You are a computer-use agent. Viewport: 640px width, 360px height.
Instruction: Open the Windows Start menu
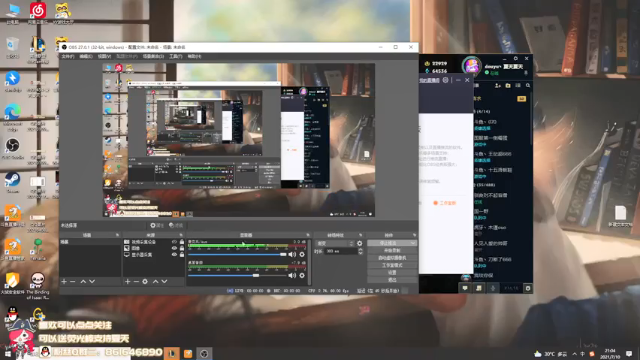(7, 353)
